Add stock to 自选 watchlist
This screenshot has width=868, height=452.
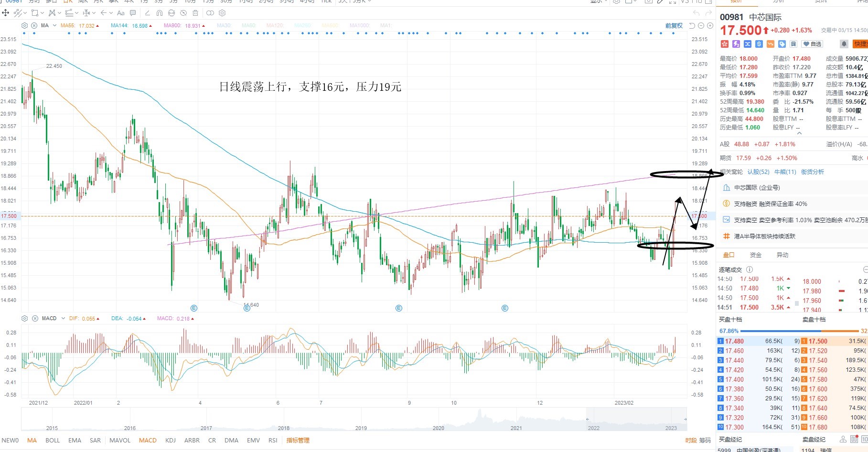coord(812,44)
